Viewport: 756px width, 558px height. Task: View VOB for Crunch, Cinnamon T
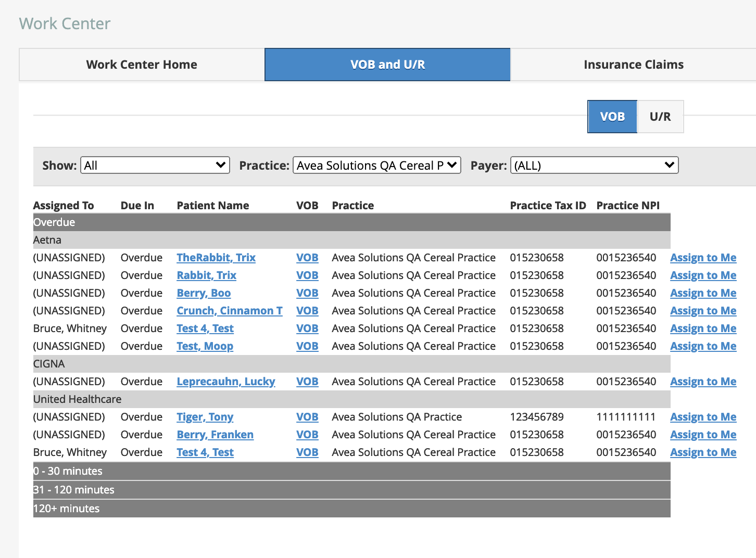[x=307, y=310]
